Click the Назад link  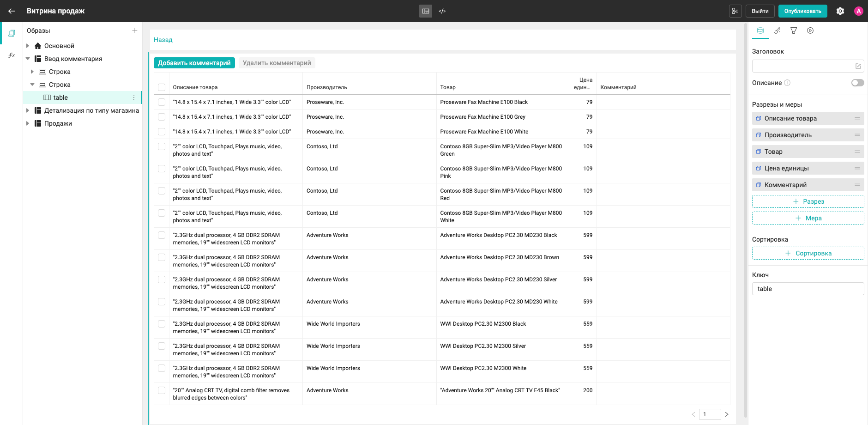coord(163,40)
